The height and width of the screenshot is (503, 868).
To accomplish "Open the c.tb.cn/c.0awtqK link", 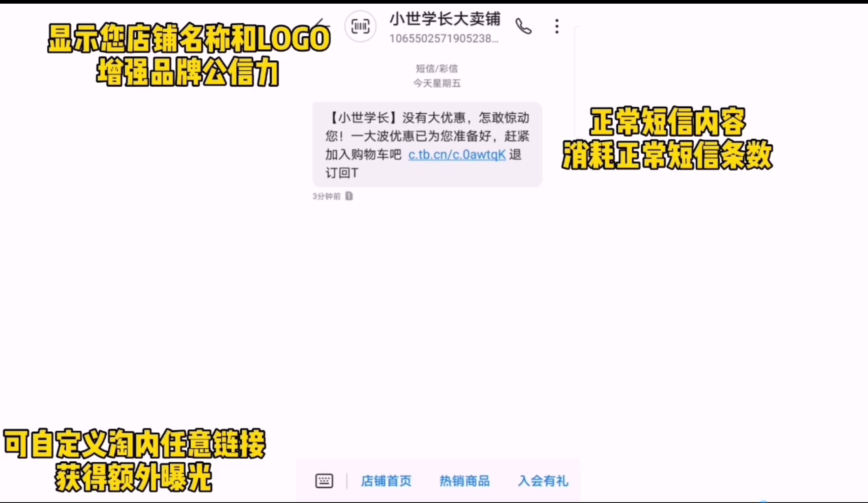I will tap(457, 155).
